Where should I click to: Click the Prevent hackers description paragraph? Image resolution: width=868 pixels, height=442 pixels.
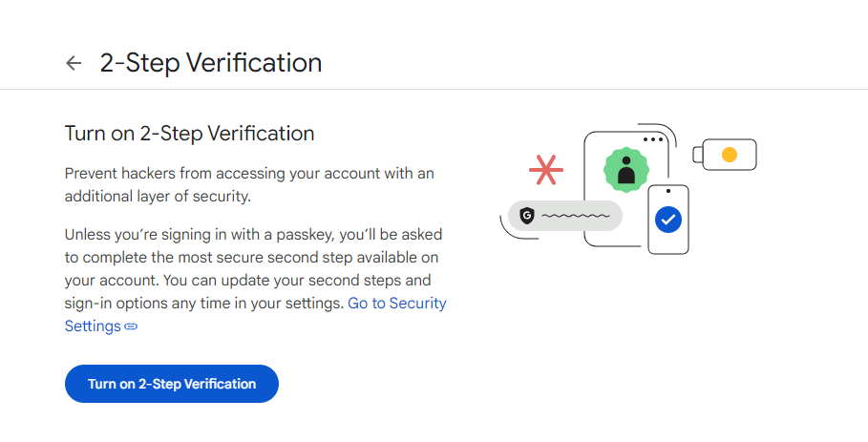[x=249, y=184]
